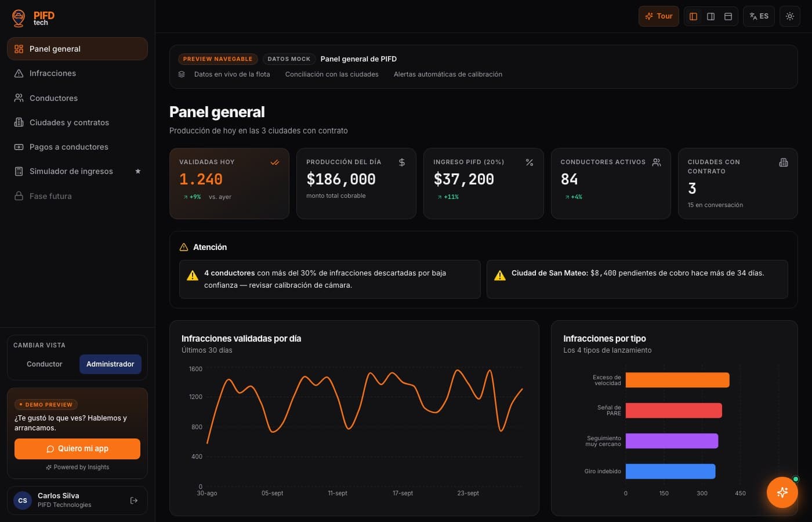This screenshot has height=522, width=812.
Task: Click the layers icon beside Datos en vivo
Action: [182, 74]
